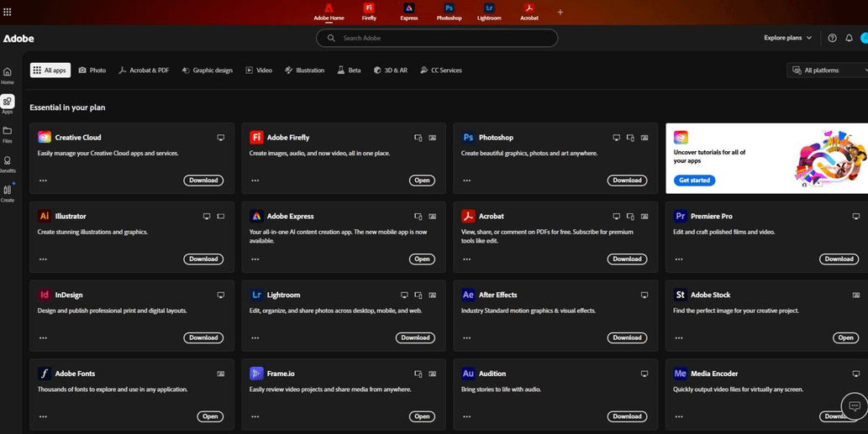Filter apps by Graphic design

207,71
